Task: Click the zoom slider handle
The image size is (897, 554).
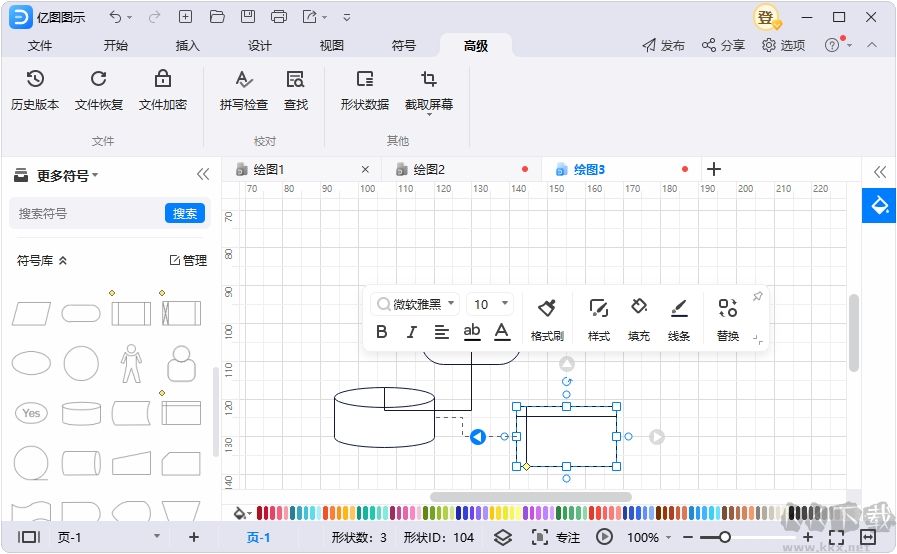Action: [725, 537]
